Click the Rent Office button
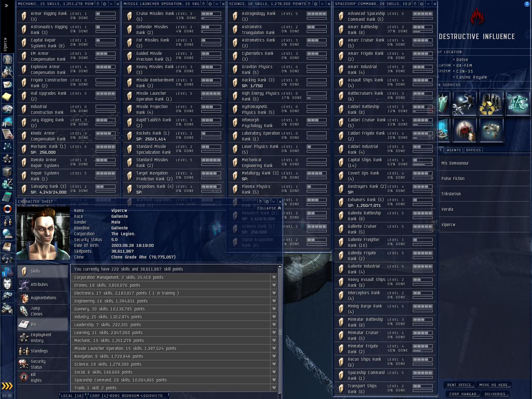The height and width of the screenshot is (399, 532). (459, 385)
